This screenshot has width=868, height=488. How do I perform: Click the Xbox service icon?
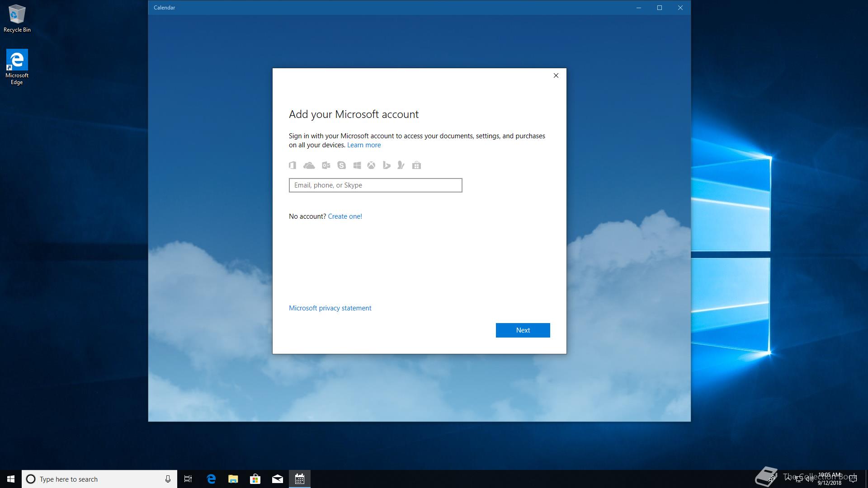(x=371, y=165)
